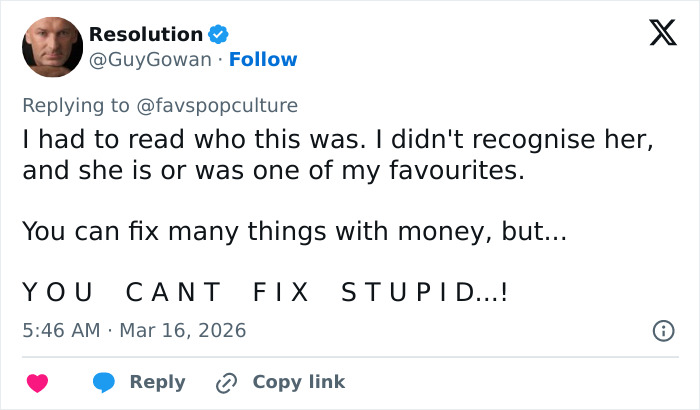Click the Mar 16, 2026 date

click(x=182, y=330)
